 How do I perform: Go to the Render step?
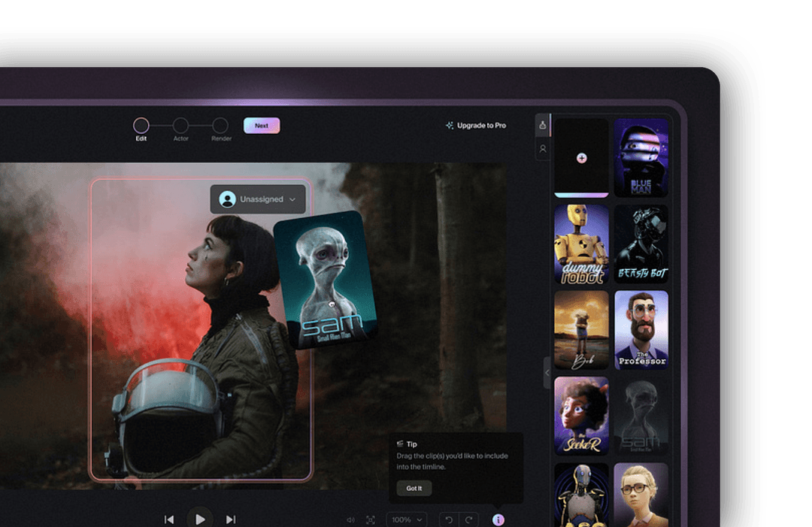point(220,126)
